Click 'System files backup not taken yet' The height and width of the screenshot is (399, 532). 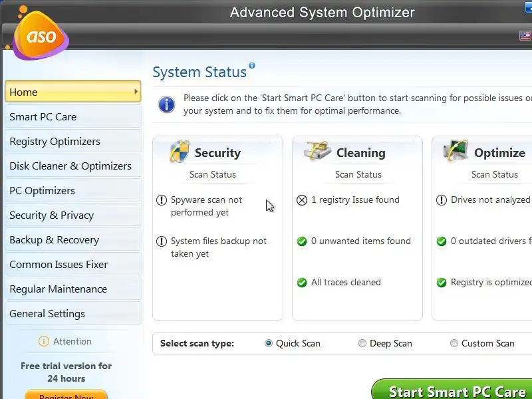pyautogui.click(x=219, y=247)
